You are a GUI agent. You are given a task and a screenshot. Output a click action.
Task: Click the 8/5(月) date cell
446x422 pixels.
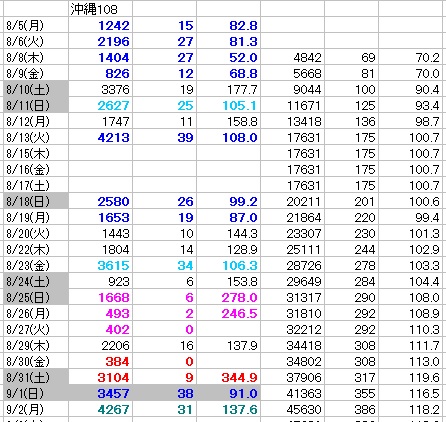[36, 25]
